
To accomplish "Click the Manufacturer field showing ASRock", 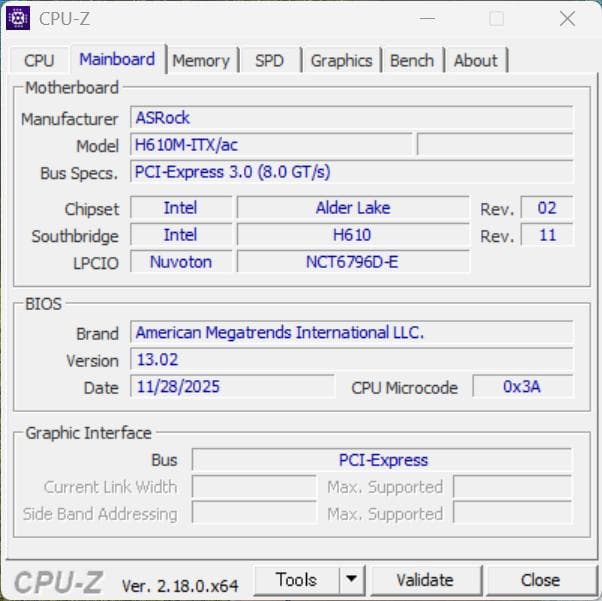I will [351, 118].
